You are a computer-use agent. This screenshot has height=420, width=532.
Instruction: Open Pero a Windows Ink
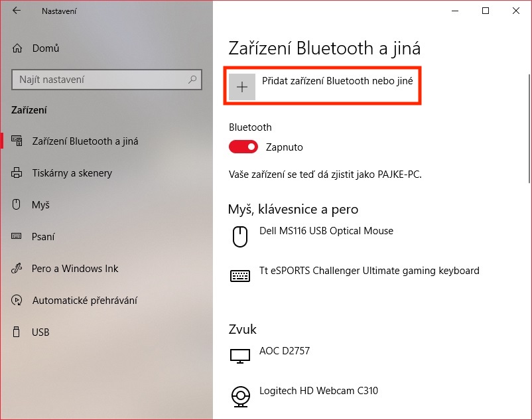(107, 268)
